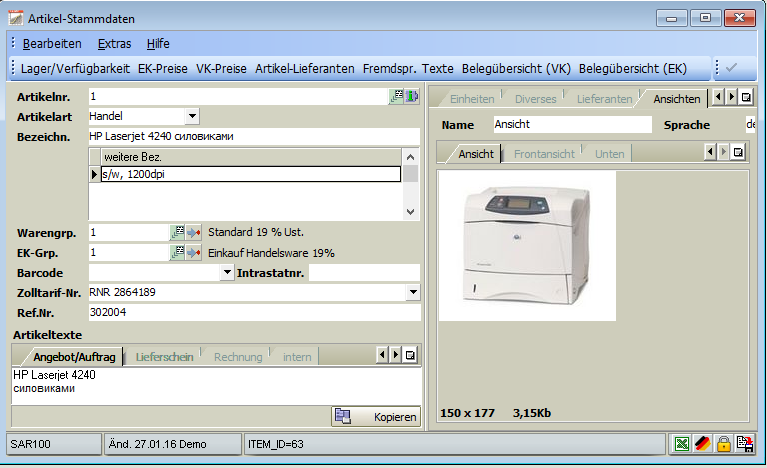This screenshot has height=468, width=767.
Task: Switch to the Diverses tab
Action: (536, 99)
